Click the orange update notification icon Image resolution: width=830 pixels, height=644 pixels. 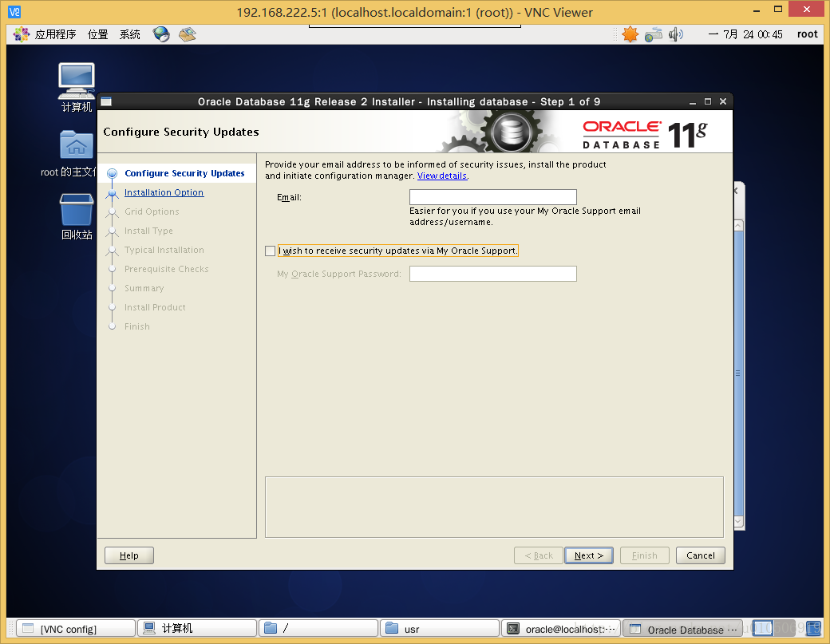tap(630, 34)
